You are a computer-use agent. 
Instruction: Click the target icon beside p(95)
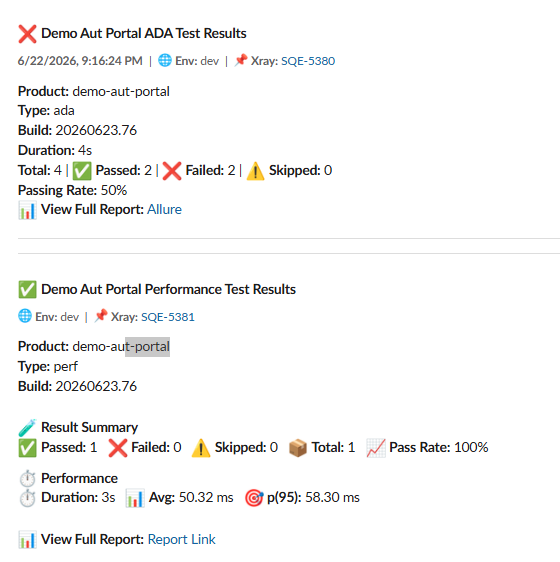[x=254, y=498]
